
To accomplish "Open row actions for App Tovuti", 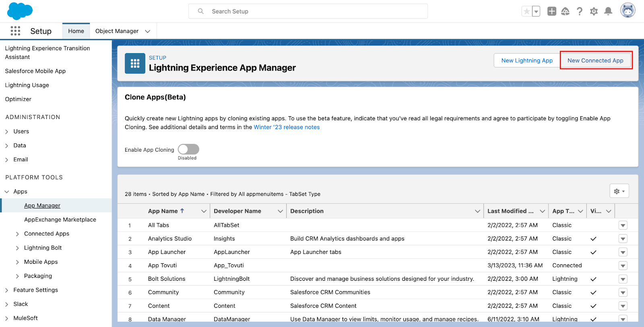I will click(x=623, y=266).
